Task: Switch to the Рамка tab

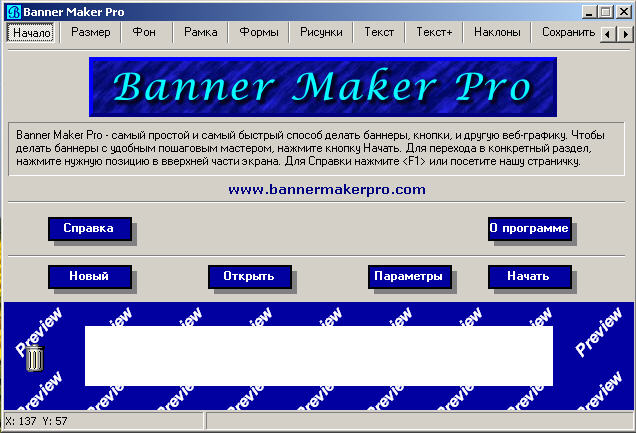Action: 200,32
